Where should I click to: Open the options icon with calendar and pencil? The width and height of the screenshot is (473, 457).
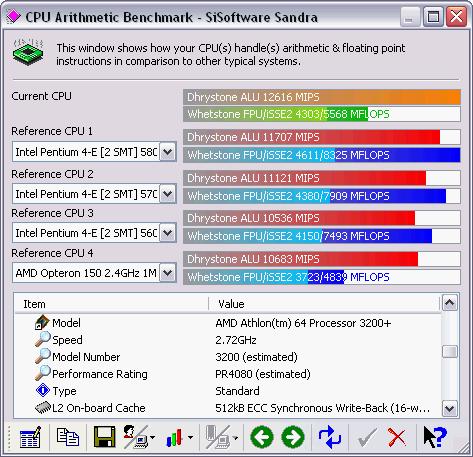(30, 437)
